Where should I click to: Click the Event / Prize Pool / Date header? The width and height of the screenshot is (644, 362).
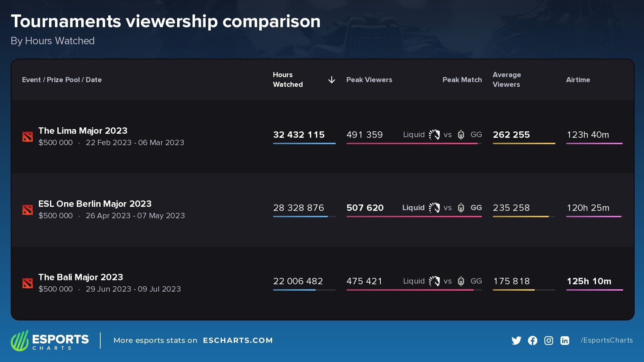click(x=62, y=80)
